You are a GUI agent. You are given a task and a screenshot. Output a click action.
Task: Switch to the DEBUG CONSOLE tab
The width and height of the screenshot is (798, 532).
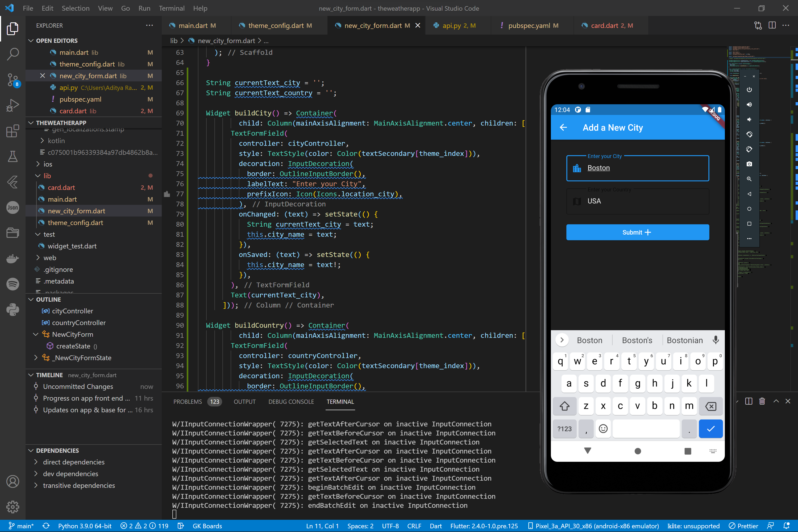[291, 402]
